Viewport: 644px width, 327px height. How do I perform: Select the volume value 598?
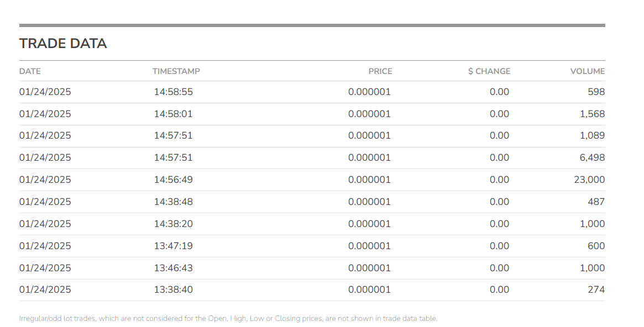596,92
